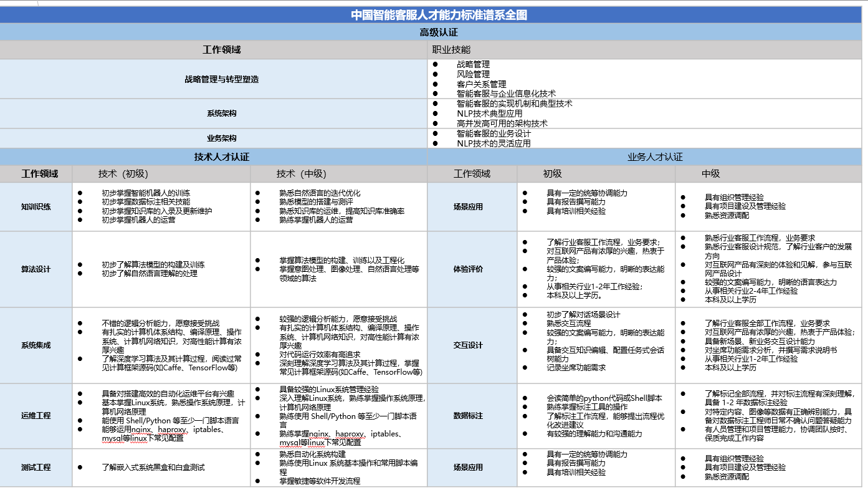Select the 业务架构 row label
868x495 pixels.
click(221, 138)
